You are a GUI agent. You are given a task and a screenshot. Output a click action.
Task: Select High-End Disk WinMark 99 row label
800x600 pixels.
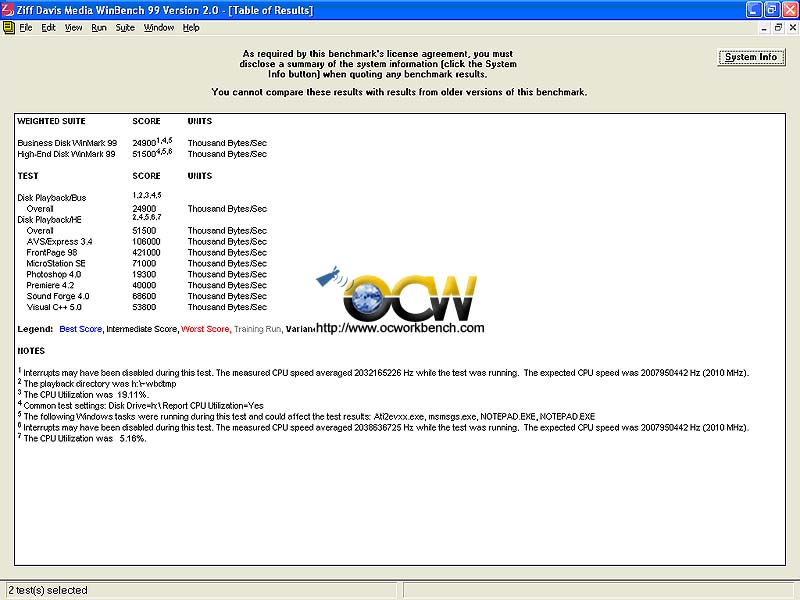(x=66, y=154)
